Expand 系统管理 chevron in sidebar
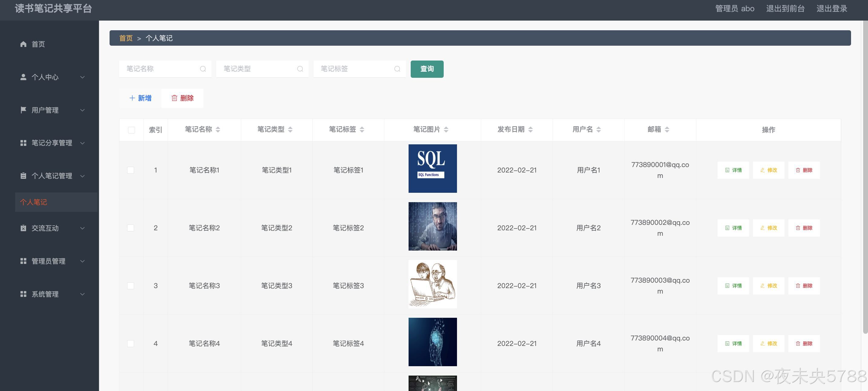The height and width of the screenshot is (391, 868). click(x=82, y=294)
